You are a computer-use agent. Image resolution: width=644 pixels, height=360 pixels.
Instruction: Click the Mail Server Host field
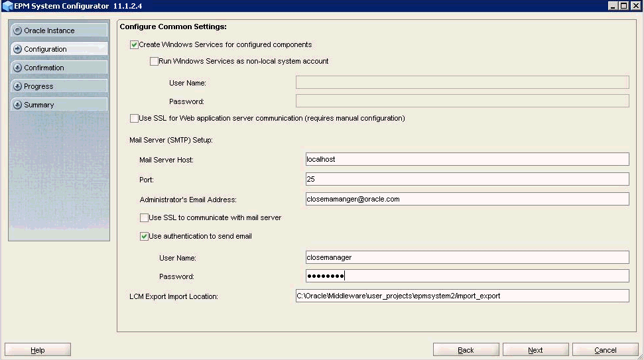click(x=466, y=159)
